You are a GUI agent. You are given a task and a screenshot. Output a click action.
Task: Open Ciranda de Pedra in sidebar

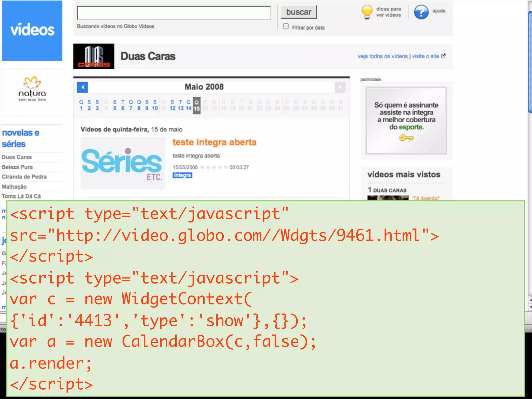(x=24, y=177)
